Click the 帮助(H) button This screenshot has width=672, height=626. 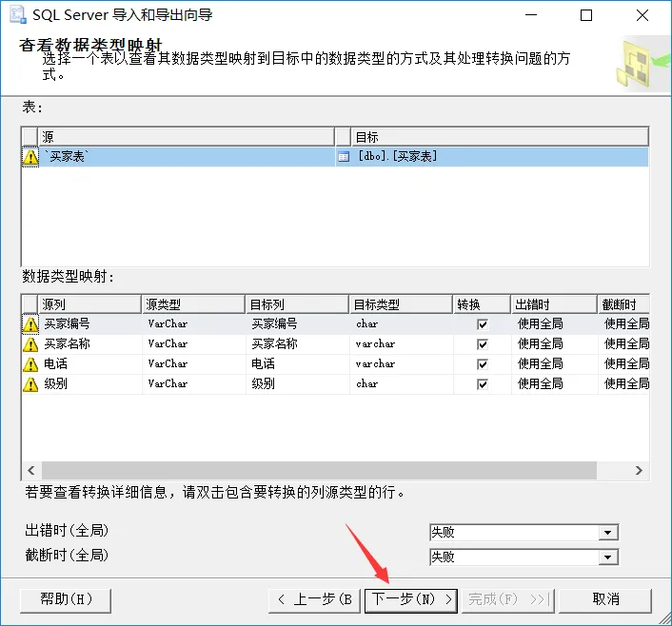66,600
